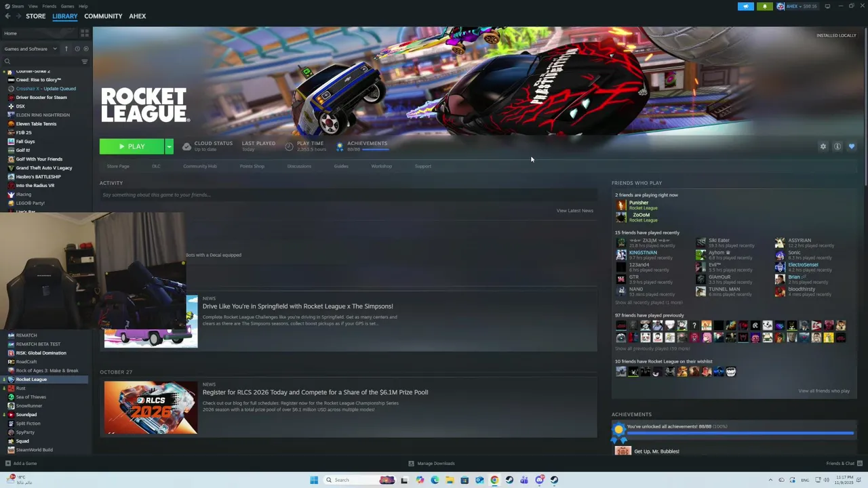Open the View menu
868x488 pixels.
tap(33, 6)
